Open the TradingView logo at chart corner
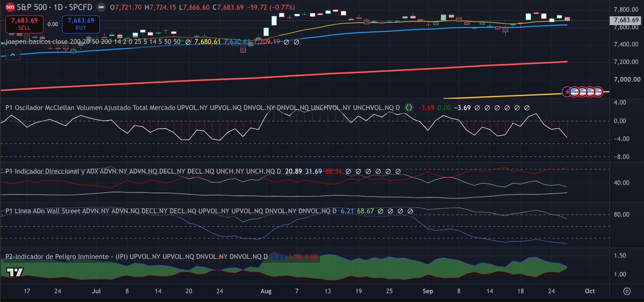The height and width of the screenshot is (302, 644). [14, 272]
